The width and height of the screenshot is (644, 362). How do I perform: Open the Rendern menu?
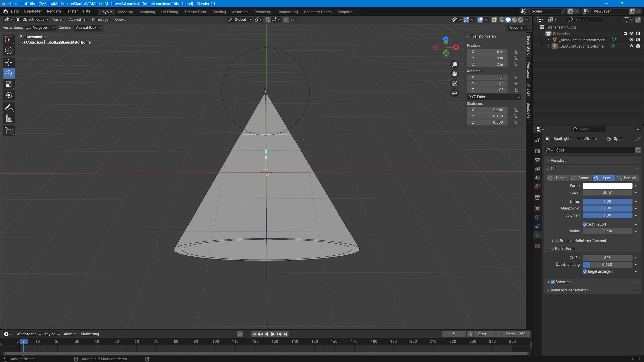54,11
